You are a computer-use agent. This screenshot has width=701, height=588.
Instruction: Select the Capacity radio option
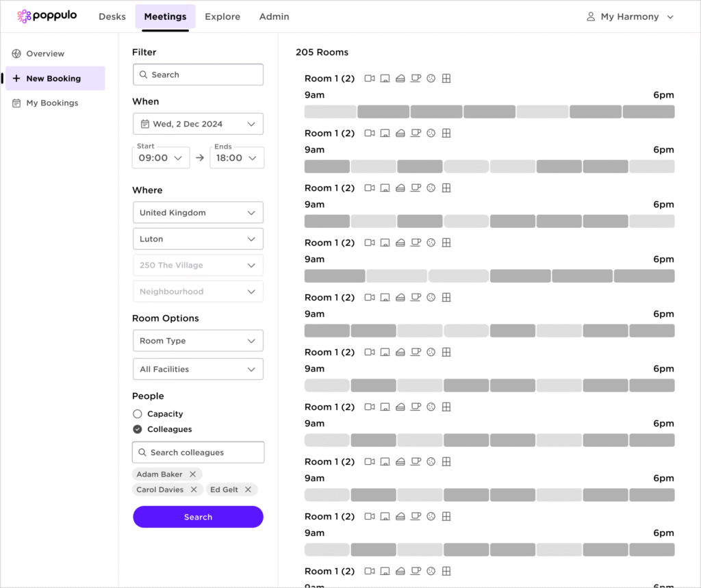(x=138, y=414)
